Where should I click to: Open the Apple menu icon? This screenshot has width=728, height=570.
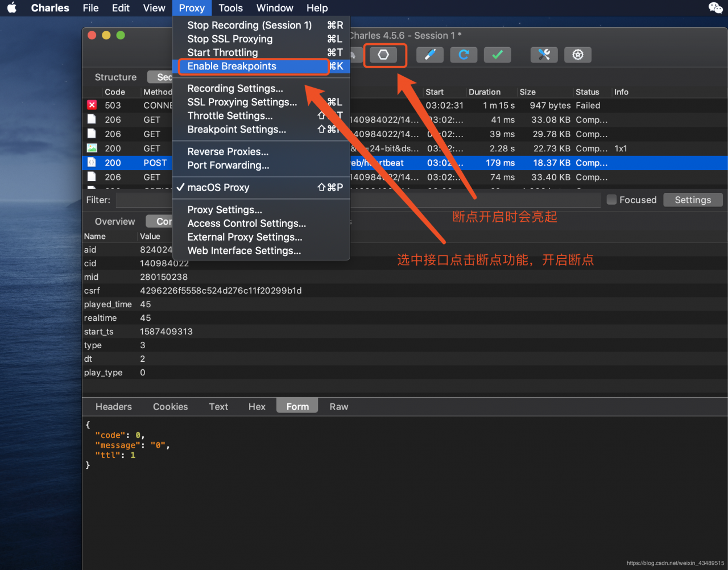click(12, 8)
